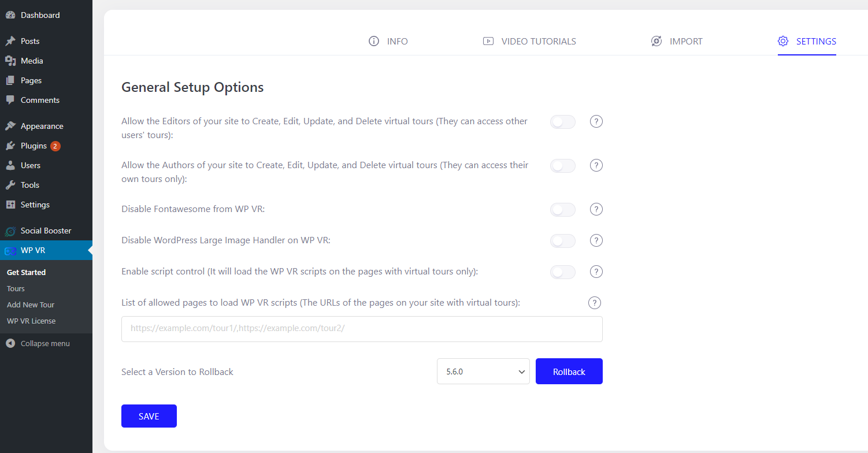Toggle Authors virtual tour permission switch

coord(563,166)
